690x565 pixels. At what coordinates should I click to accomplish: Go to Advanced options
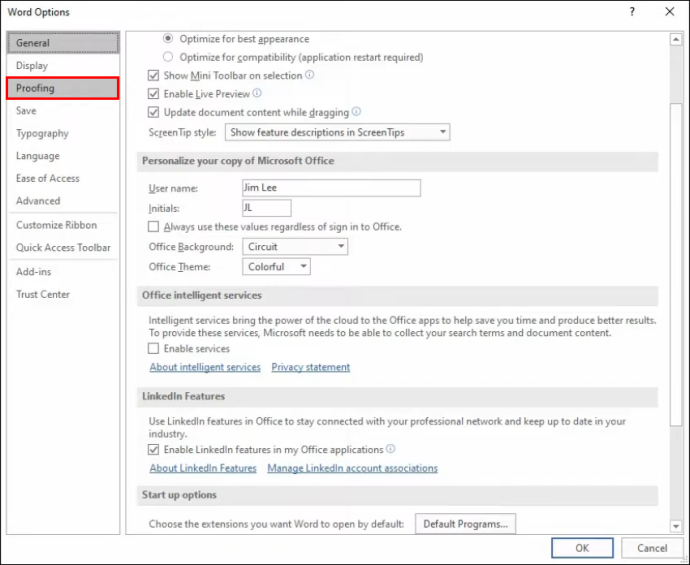click(x=63, y=201)
